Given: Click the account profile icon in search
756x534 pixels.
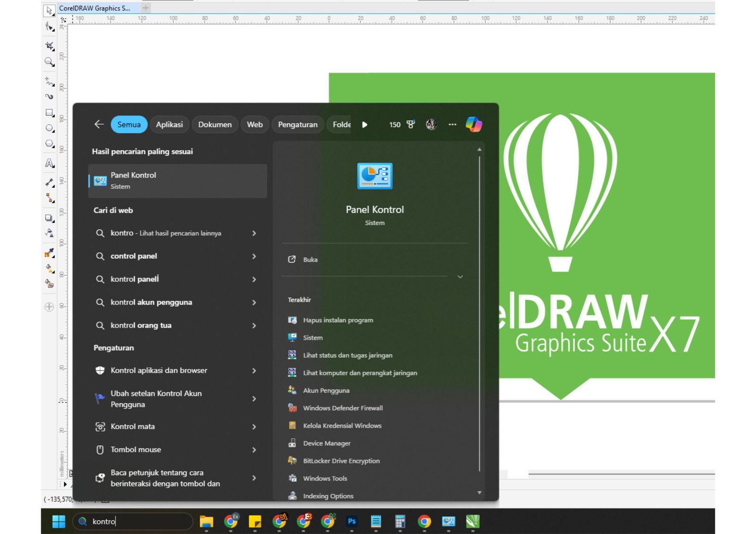Looking at the screenshot, I should click(x=431, y=124).
